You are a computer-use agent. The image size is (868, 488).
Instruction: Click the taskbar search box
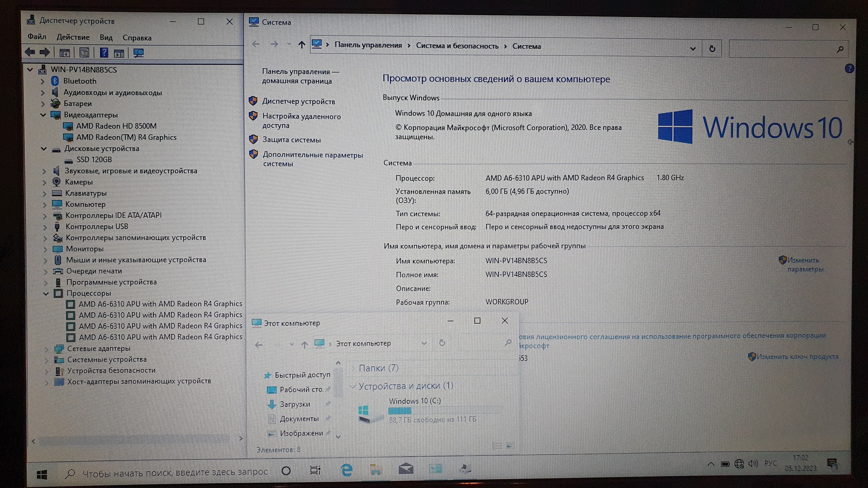[x=170, y=472]
